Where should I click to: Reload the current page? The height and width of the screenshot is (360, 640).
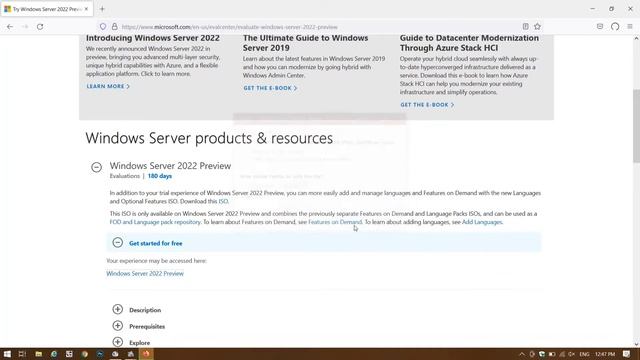pos(40,27)
